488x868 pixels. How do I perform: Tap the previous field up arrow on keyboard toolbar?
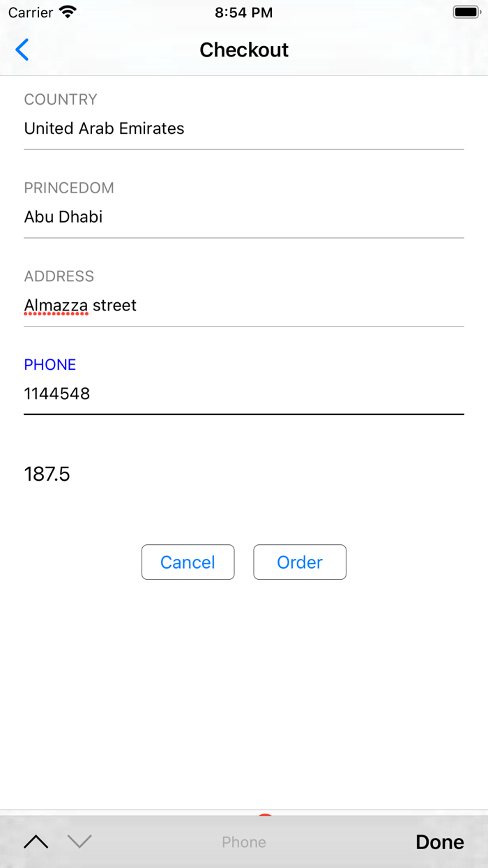[36, 841]
